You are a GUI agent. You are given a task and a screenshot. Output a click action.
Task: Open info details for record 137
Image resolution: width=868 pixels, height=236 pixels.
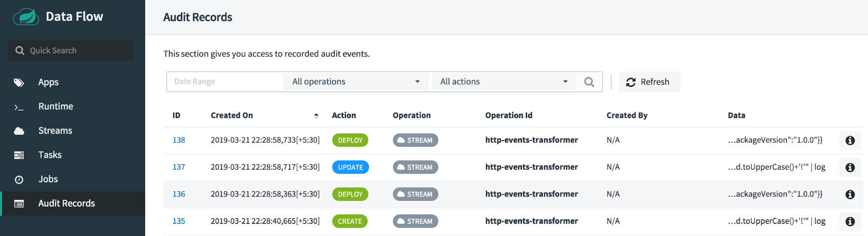coord(850,167)
